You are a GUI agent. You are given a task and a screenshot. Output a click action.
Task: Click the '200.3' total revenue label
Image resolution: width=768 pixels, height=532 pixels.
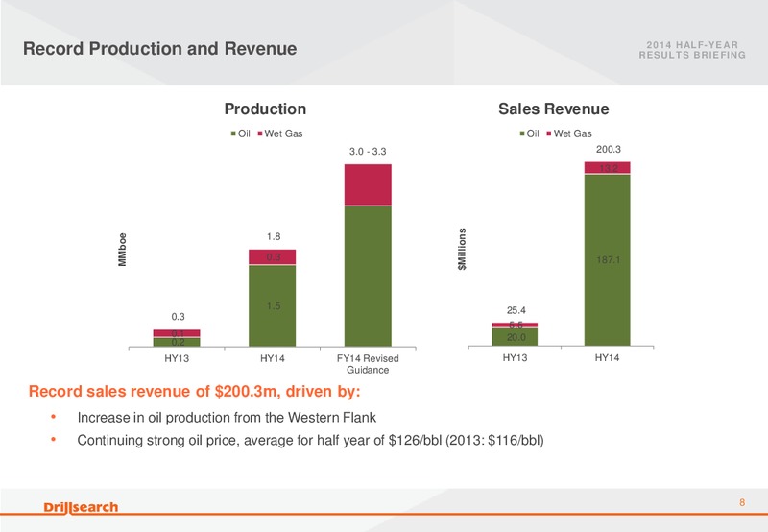[x=609, y=150]
